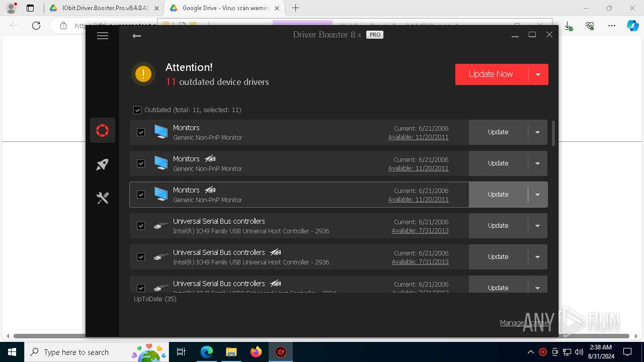
Task: Expand dropdown beside highlighted Monitors Update
Action: pyautogui.click(x=537, y=195)
